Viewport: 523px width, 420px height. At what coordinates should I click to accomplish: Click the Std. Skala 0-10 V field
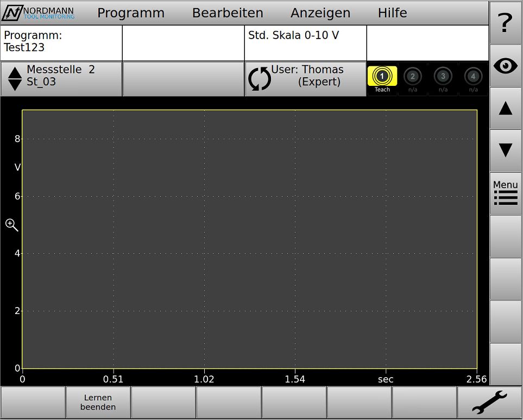coord(305,43)
